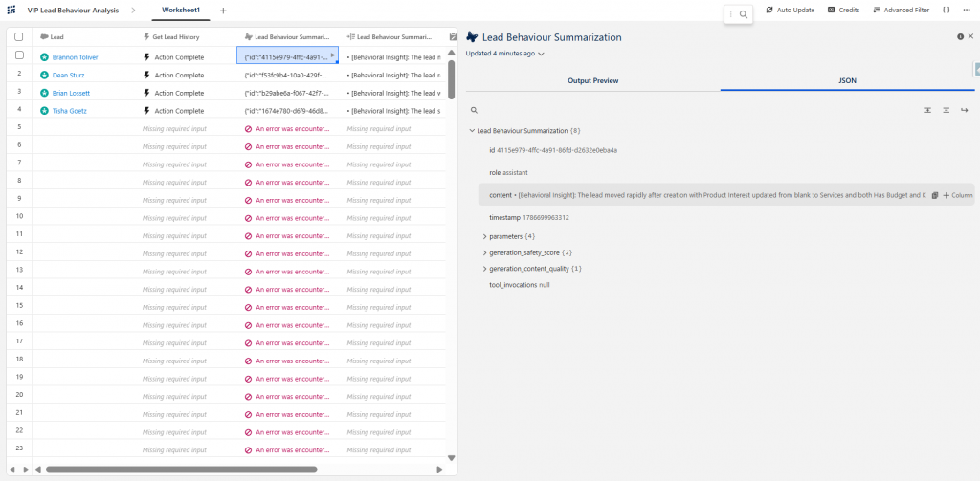Open the Brian Lossett lead link
This screenshot has height=481, width=980.
71,93
